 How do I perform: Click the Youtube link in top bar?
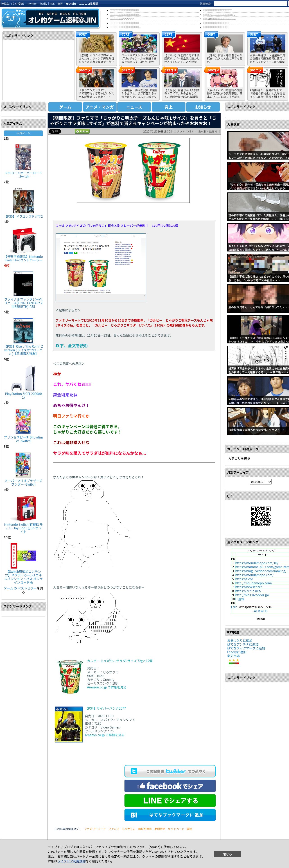(x=71, y=4)
